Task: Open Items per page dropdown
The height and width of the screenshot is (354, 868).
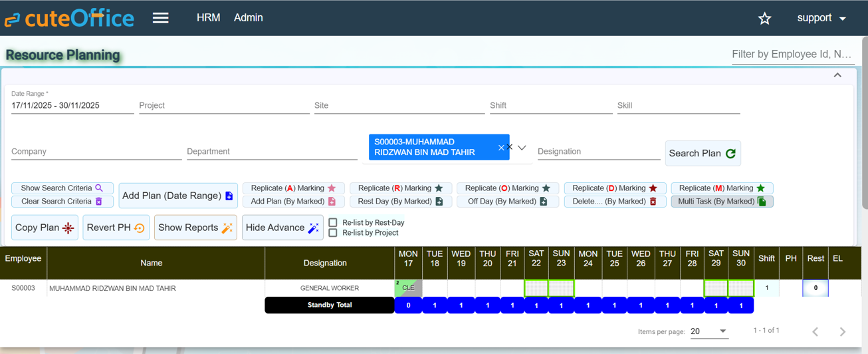Action: pos(708,331)
